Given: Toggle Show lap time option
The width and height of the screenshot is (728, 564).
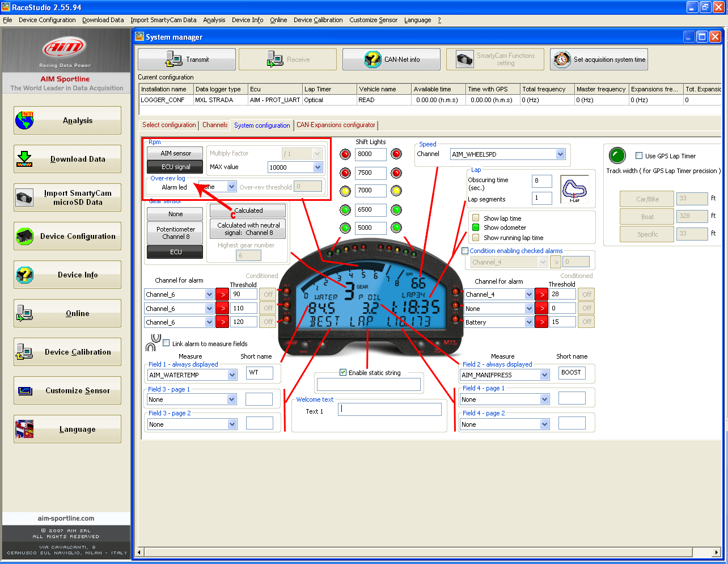Looking at the screenshot, I should (x=476, y=218).
